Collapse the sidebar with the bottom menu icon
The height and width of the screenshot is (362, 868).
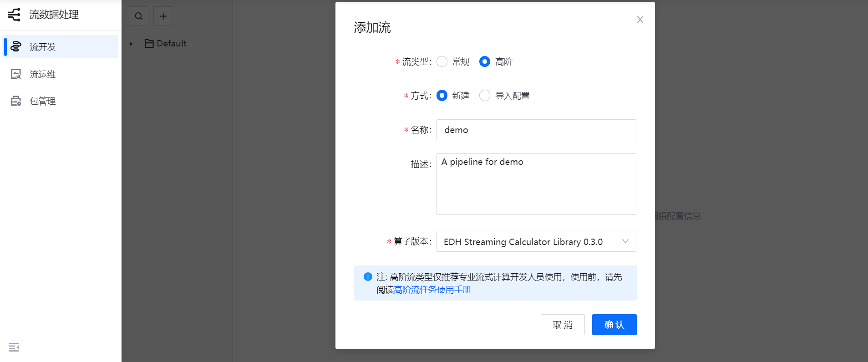[x=14, y=347]
